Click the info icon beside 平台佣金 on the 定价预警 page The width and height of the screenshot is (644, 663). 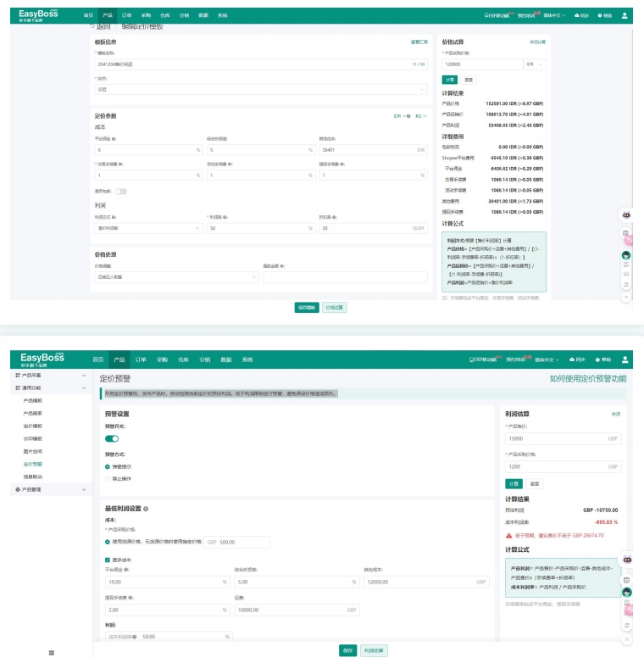126,570
